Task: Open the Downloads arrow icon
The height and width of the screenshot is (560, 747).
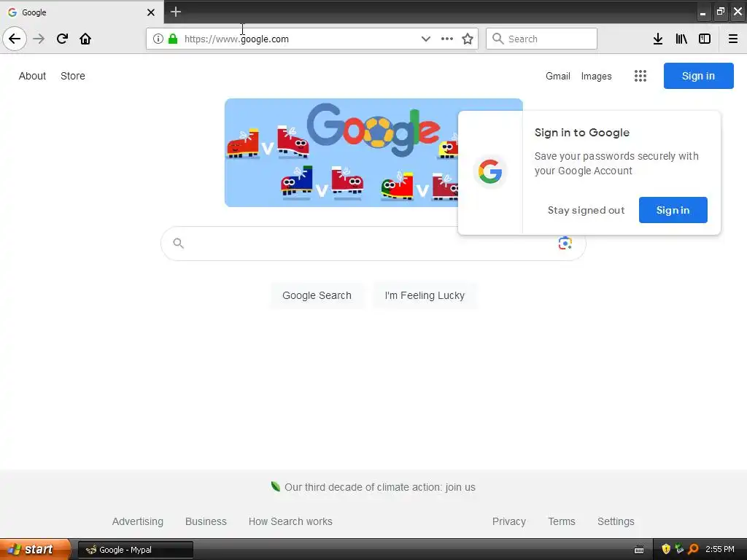Action: 658,39
